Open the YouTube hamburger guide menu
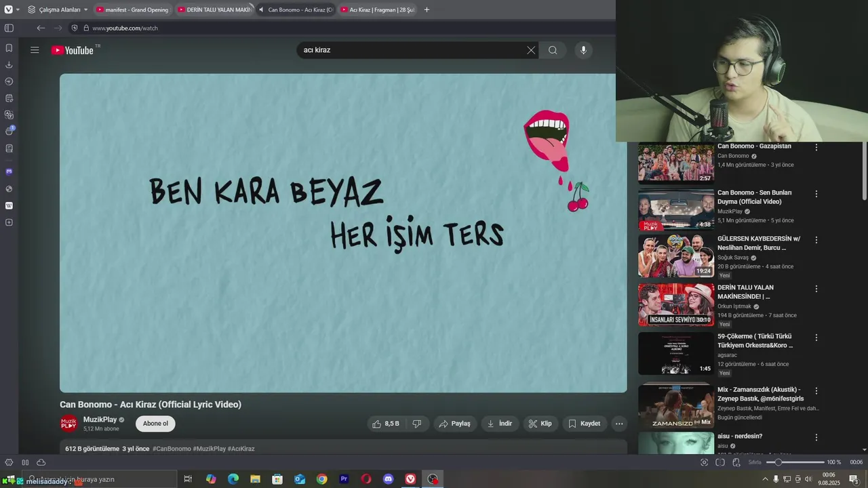 35,50
